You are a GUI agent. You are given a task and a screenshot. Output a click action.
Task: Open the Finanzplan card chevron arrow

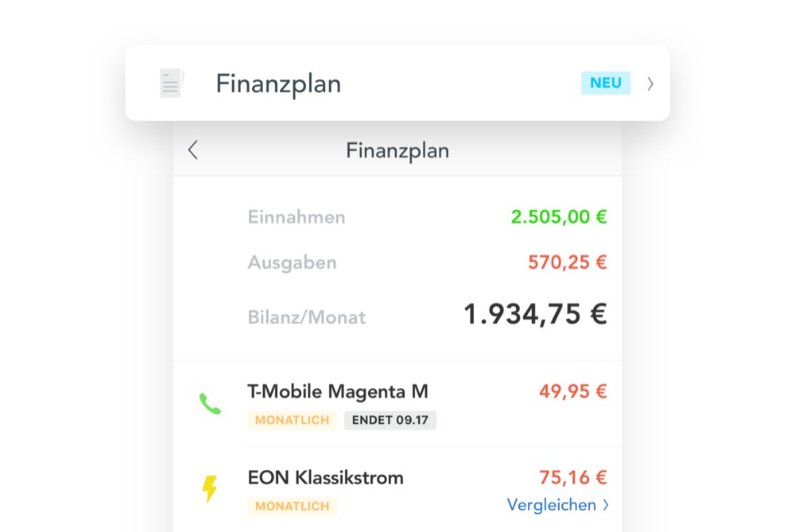(x=650, y=83)
